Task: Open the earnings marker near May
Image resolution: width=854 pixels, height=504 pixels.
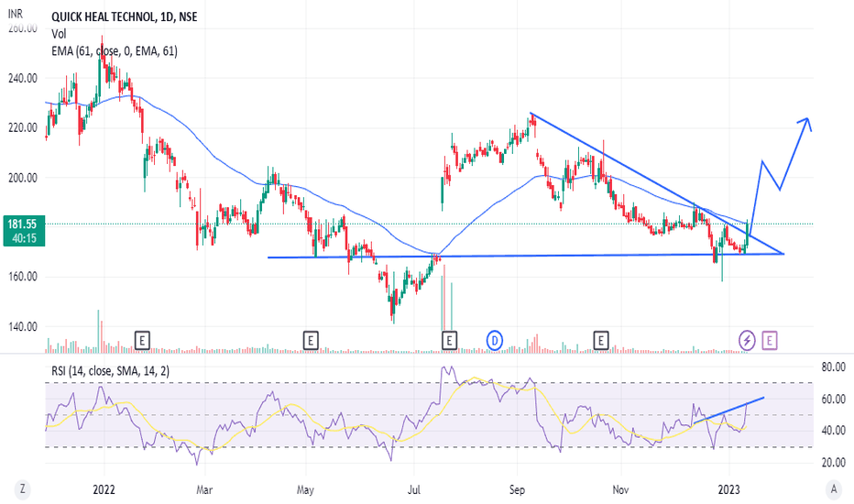Action: [x=311, y=341]
